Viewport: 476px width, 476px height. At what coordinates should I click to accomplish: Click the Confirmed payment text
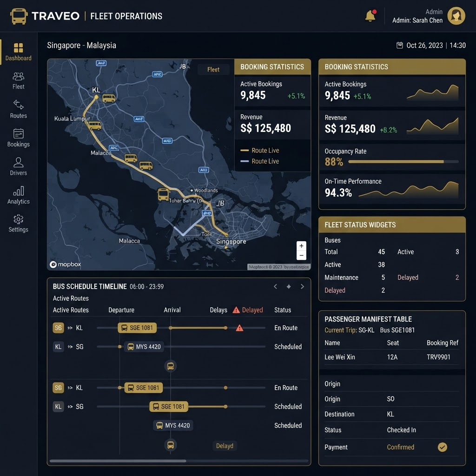(x=400, y=447)
